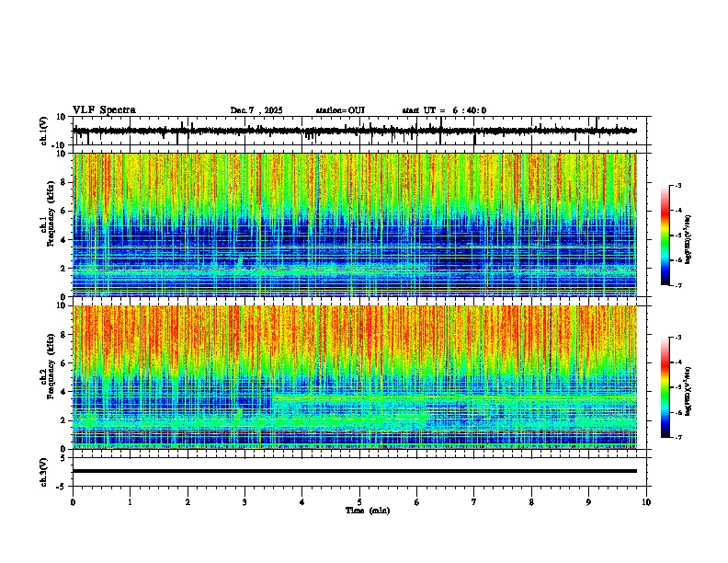Screen dimensions: 728x563
Task: Click the "6" kHz tick of ch.2 spectrogram
Action: (x=63, y=363)
